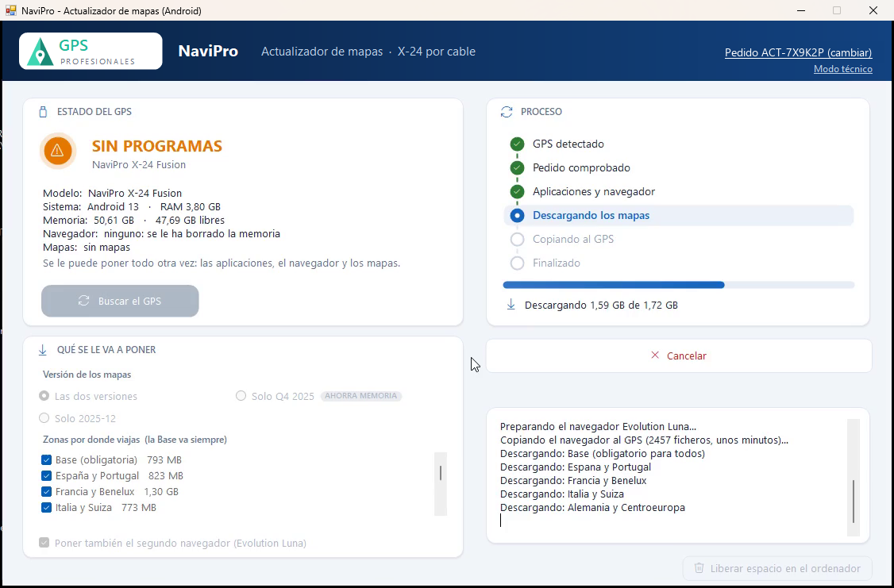Click the Buscar el GPS button
Screen dimensions: 894x588
point(120,301)
